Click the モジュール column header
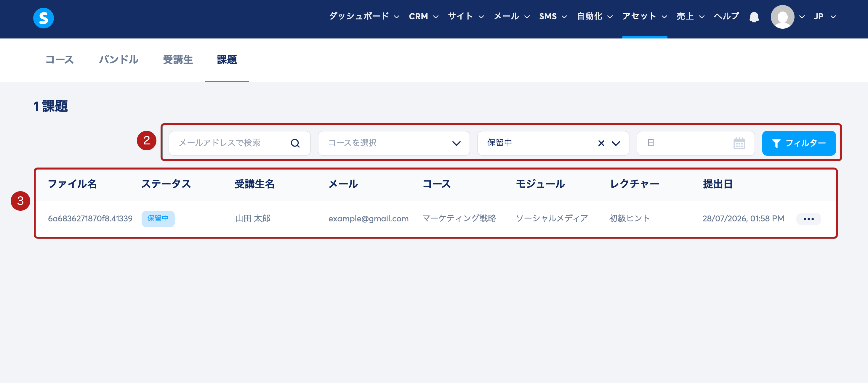Viewport: 868px width, 383px height. (540, 184)
